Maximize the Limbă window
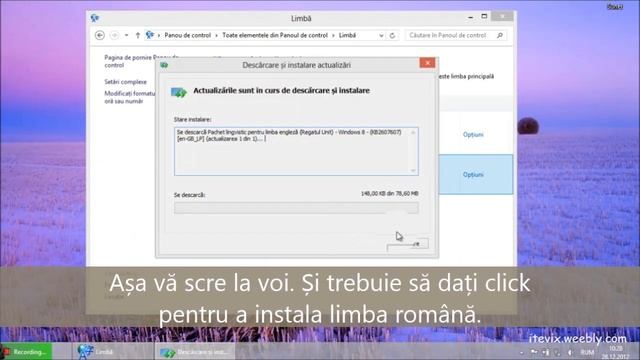This screenshot has width=640, height=360. [x=484, y=17]
